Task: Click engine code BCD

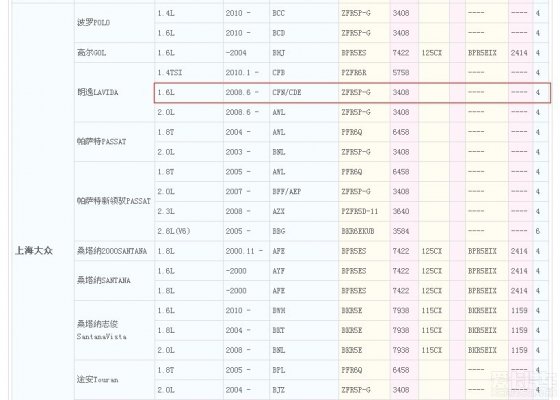Action: point(279,33)
